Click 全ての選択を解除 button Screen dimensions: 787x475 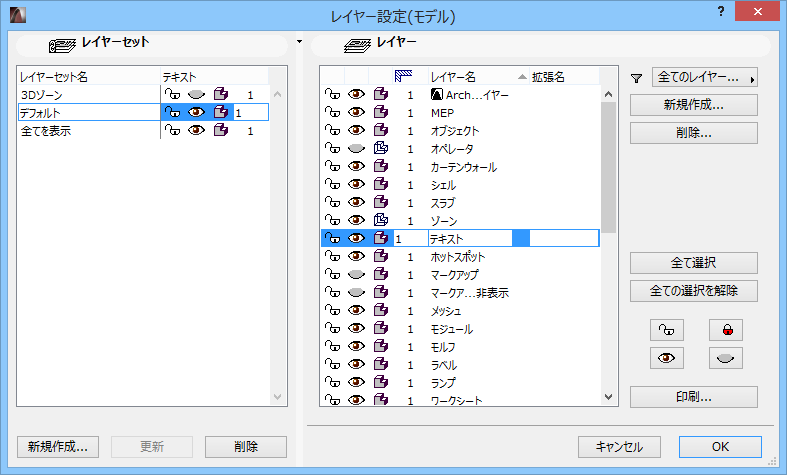[694, 291]
